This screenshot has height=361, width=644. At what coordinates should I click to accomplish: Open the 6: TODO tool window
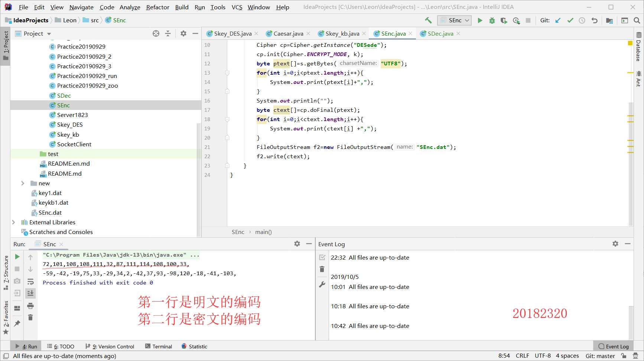pyautogui.click(x=61, y=346)
